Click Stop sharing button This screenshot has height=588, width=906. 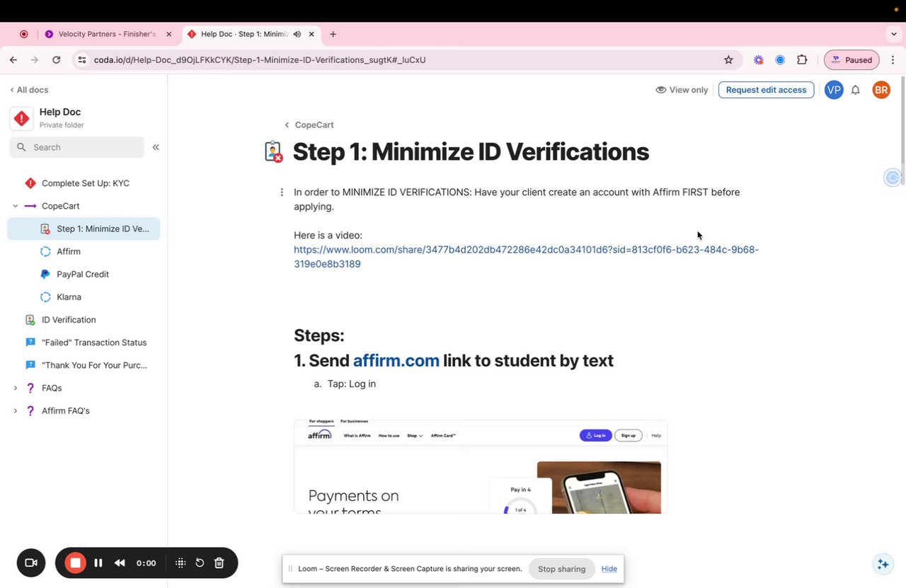pos(561,569)
